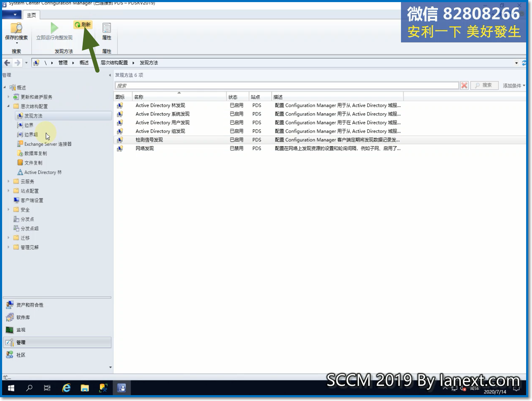Click the icon of the 网络发现 row
Screen dimensions: 532x401
(120, 149)
